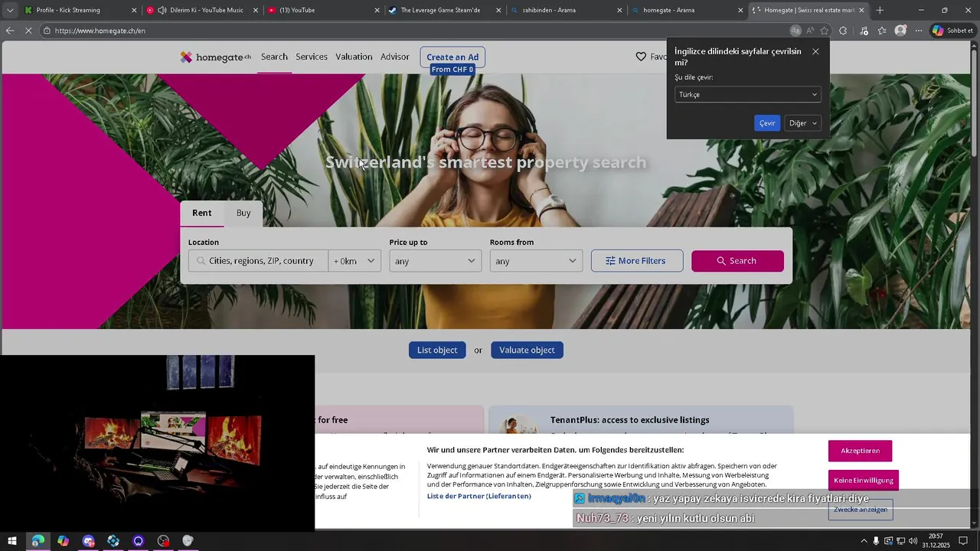Viewport: 980px width, 551px height.
Task: Click the back arrow in browser toolbar
Action: click(9, 31)
